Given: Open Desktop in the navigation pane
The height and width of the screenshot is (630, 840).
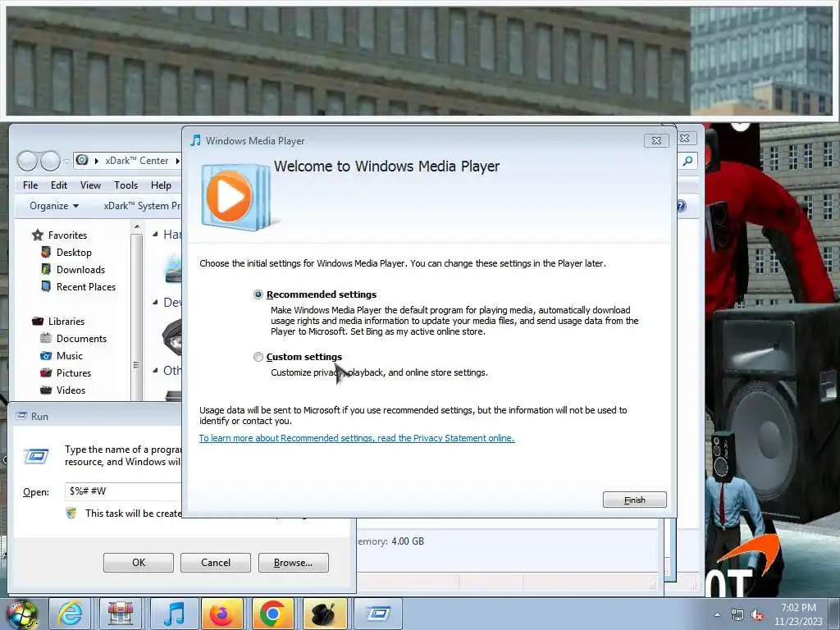Looking at the screenshot, I should 74,253.
